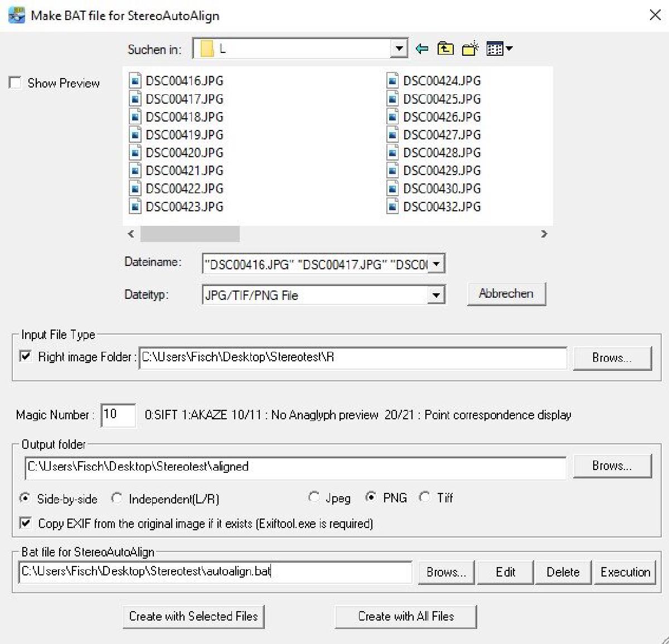Viewport: 669px width, 644px height.
Task: Select file DSC00424.JPG icon
Action: (392, 81)
